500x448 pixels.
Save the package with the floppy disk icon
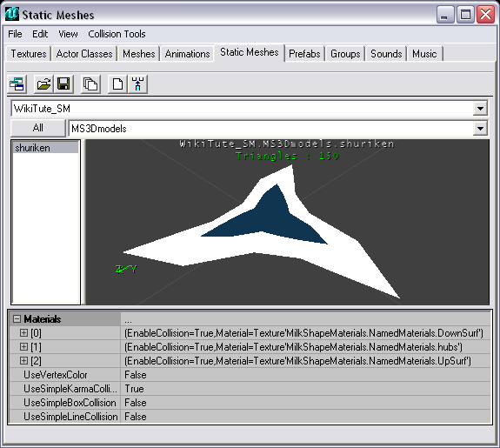click(63, 84)
